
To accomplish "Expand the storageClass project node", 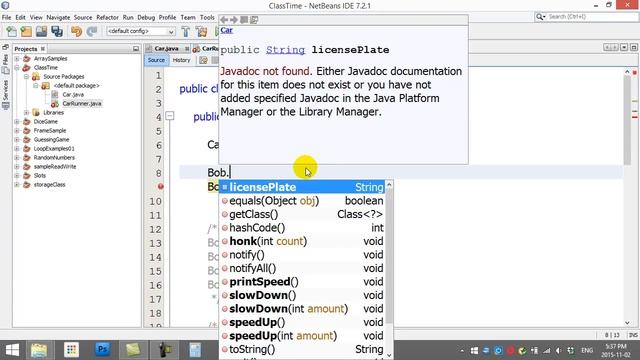I will [x=17, y=184].
